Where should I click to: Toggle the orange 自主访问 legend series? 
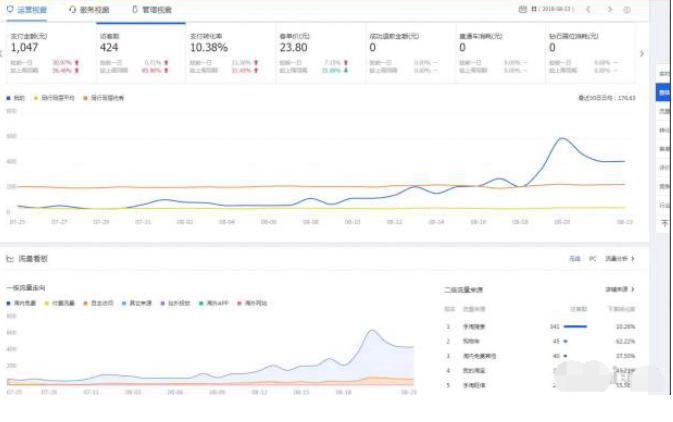(x=98, y=303)
